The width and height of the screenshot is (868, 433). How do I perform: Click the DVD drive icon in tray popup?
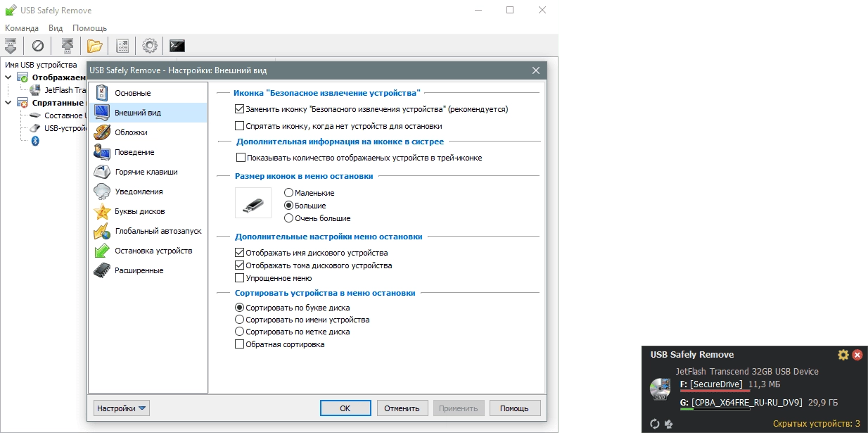coord(660,389)
